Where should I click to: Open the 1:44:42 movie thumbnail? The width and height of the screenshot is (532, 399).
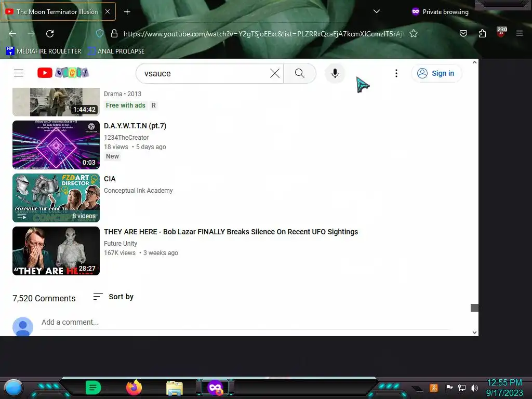[56, 102]
